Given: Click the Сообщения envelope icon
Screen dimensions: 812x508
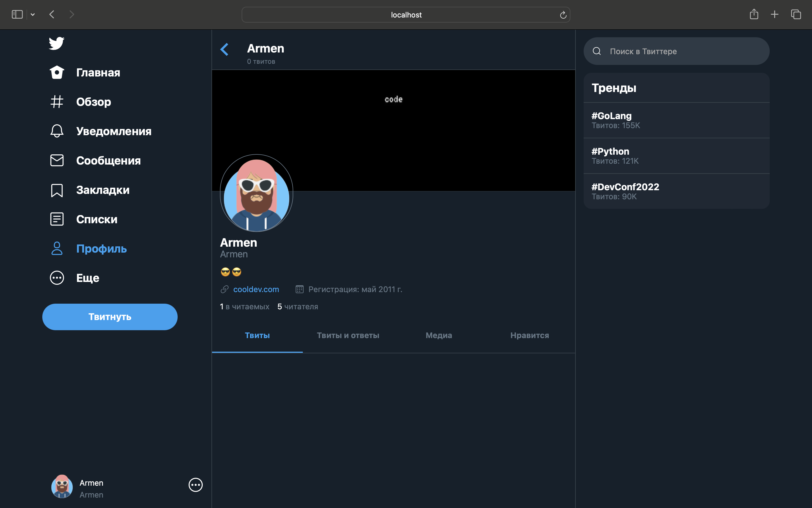Looking at the screenshot, I should pyautogui.click(x=57, y=160).
